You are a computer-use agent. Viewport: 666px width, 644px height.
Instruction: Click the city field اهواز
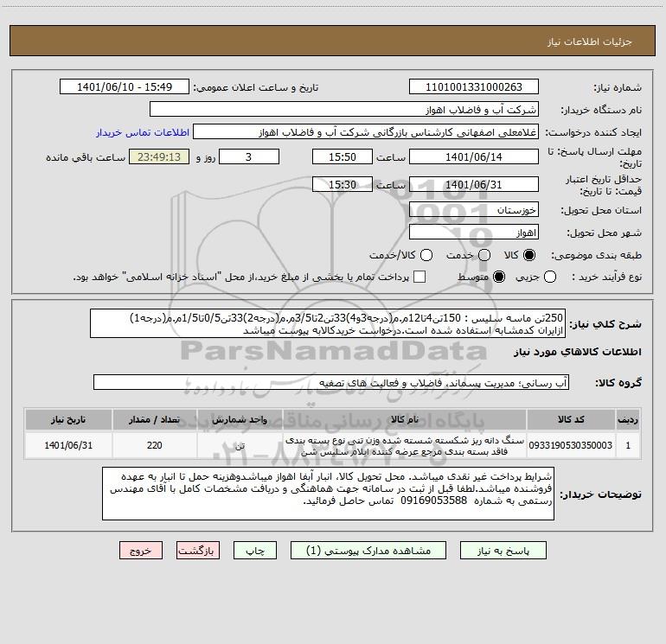coord(474,233)
